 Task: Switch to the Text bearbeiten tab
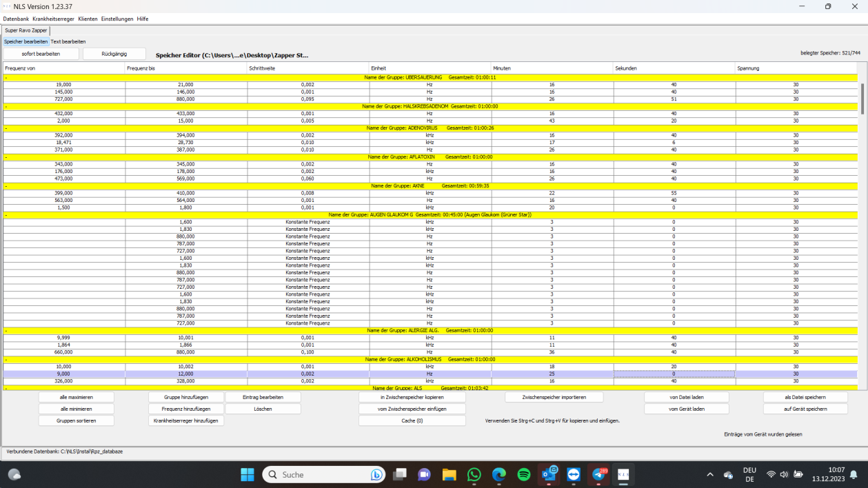pos(68,41)
